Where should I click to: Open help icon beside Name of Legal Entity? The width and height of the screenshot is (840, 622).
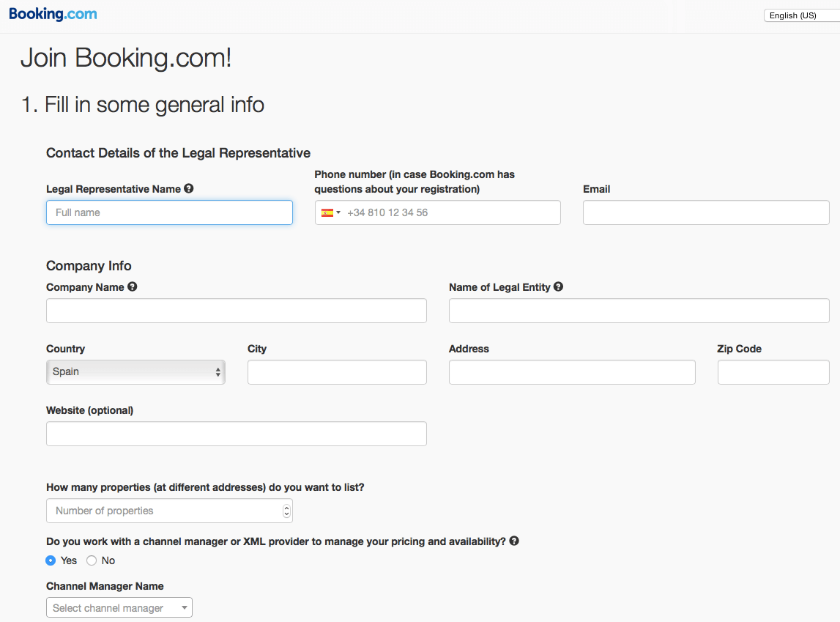pos(558,286)
